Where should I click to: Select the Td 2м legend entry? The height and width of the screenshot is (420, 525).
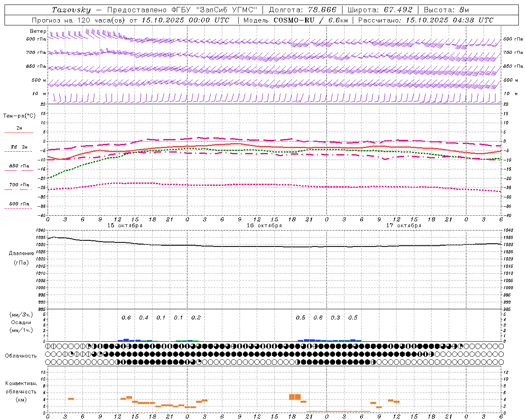click(19, 147)
